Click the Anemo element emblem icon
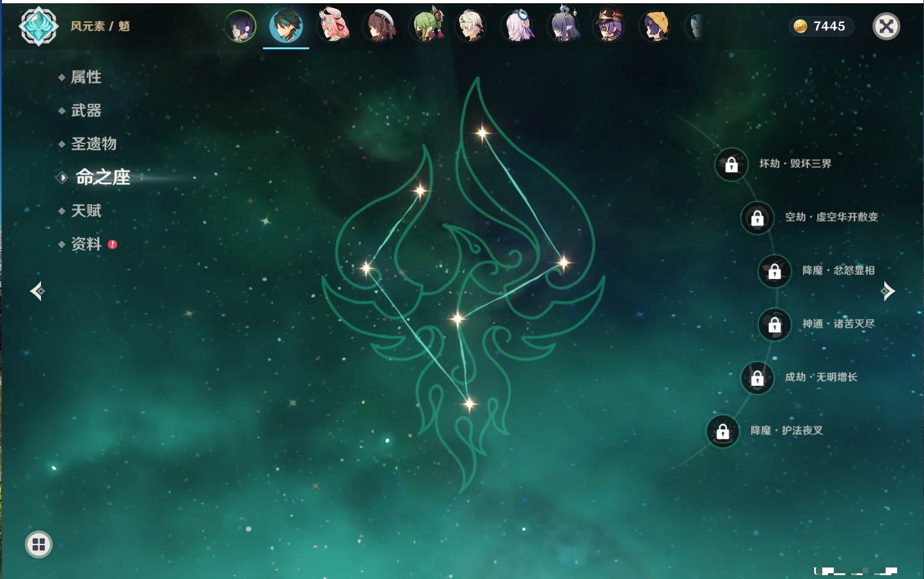Image resolution: width=924 pixels, height=579 pixels. pyautogui.click(x=38, y=26)
